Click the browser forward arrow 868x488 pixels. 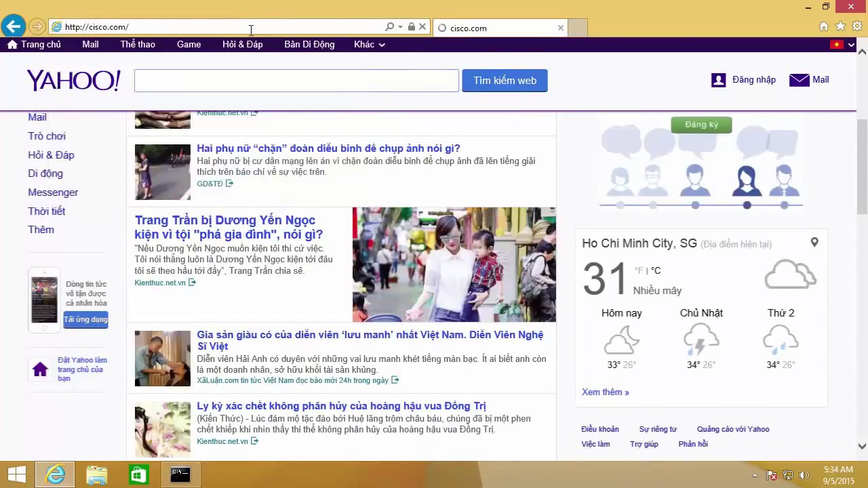pos(37,27)
